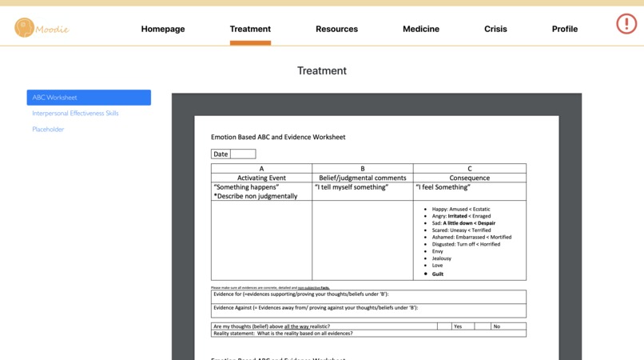Click the 'Jealousy' bullet item
644x360 pixels.
(442, 258)
